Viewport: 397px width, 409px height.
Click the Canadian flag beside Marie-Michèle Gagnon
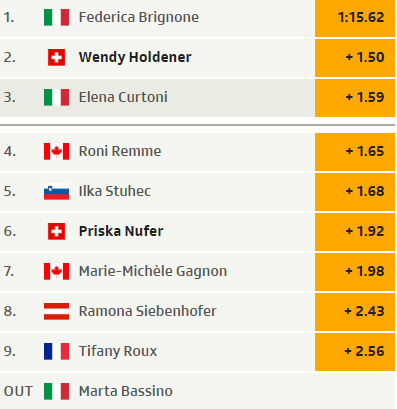56,271
